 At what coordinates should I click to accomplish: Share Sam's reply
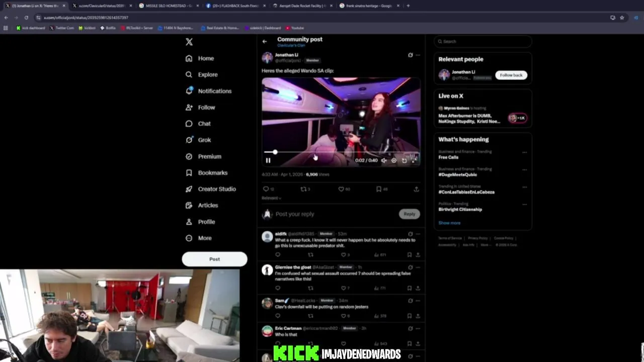(x=418, y=316)
